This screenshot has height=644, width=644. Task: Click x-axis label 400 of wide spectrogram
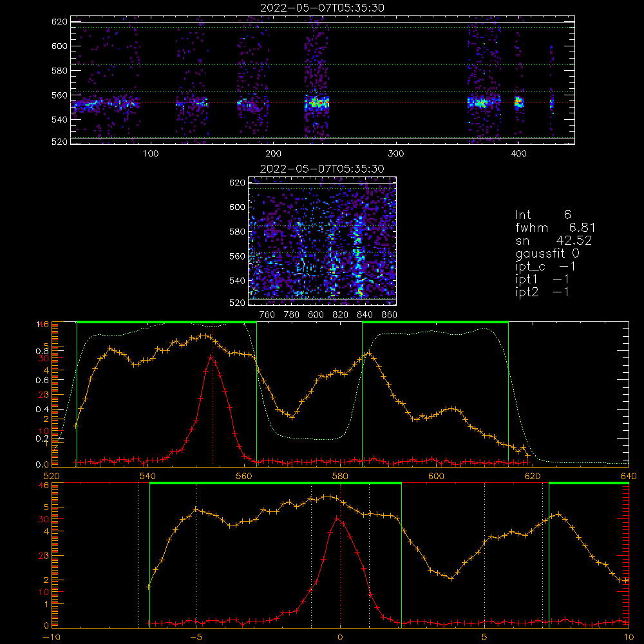(x=518, y=153)
